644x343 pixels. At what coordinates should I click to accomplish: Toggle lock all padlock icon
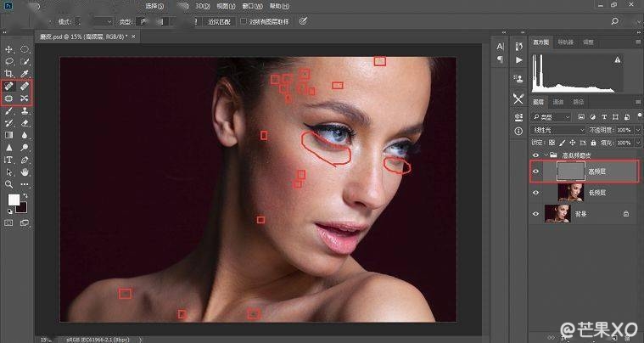point(593,143)
